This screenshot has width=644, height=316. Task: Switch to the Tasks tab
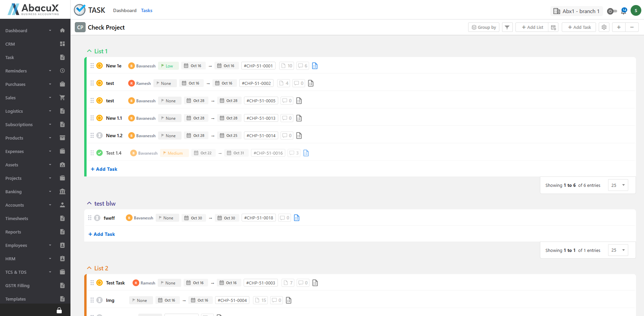tap(147, 10)
